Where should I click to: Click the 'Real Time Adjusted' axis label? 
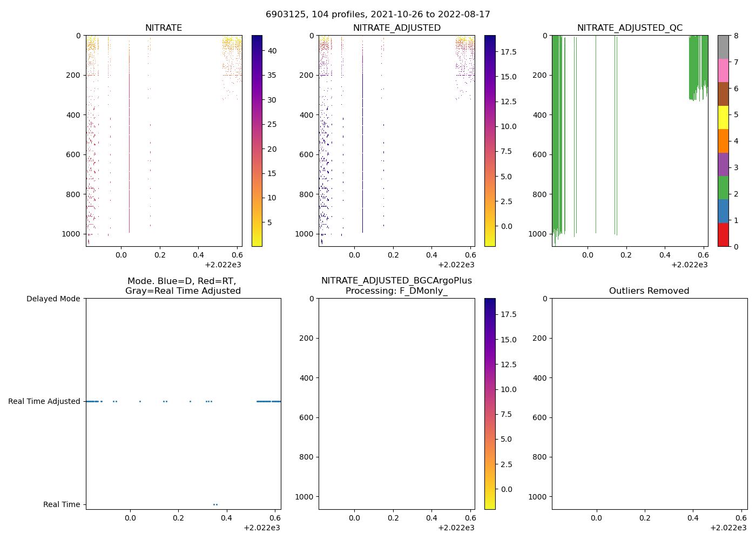pos(44,401)
